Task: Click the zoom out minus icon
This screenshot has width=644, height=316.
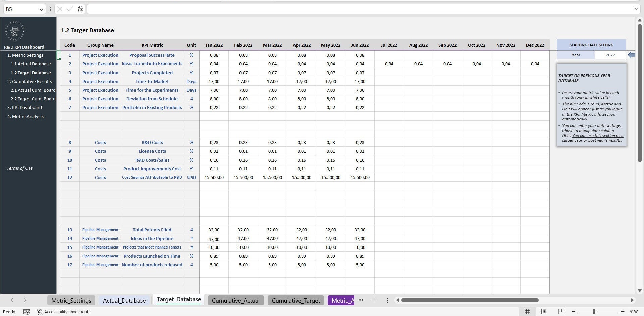Action: point(574,312)
